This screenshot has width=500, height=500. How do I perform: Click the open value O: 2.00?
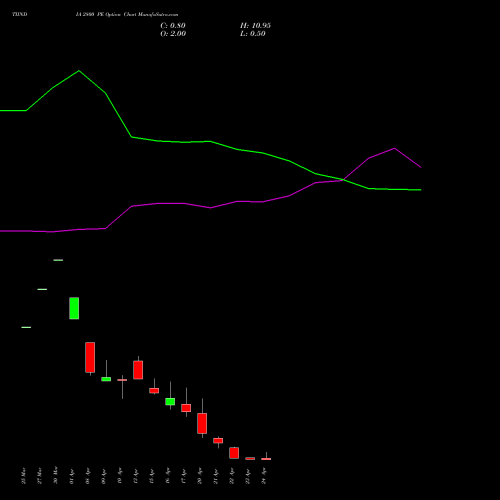[x=173, y=34]
